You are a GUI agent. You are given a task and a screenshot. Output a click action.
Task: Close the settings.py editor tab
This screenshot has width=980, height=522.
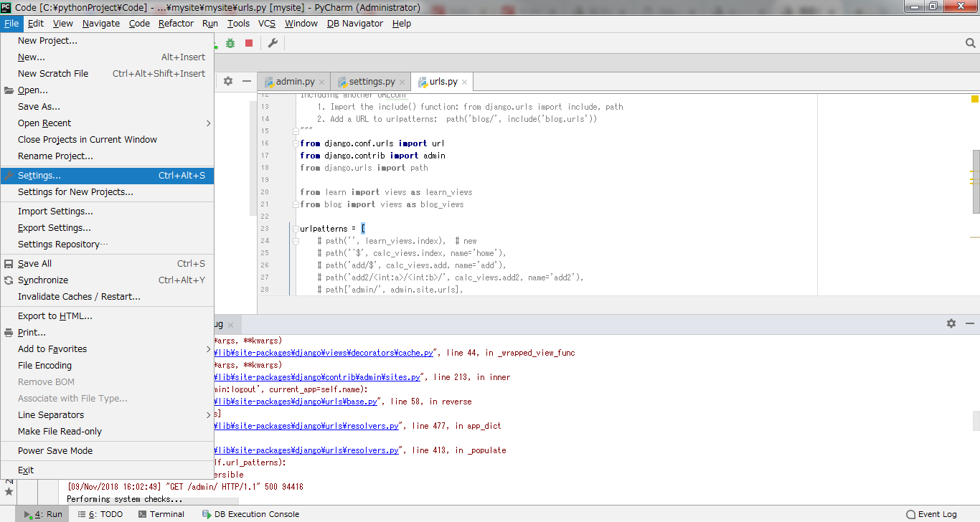(403, 82)
